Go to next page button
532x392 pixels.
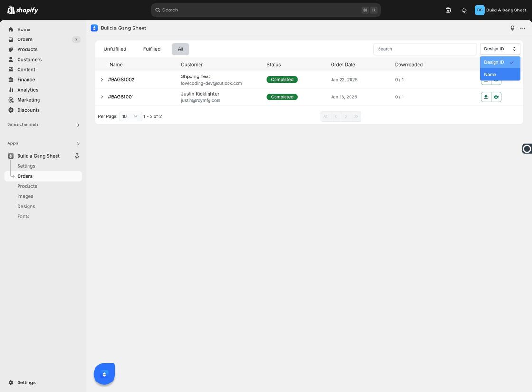(x=346, y=116)
